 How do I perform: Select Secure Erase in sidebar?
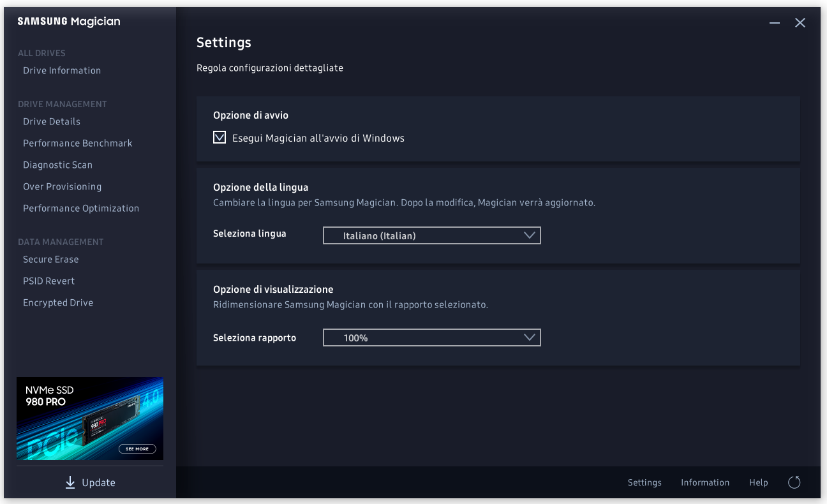click(x=51, y=259)
